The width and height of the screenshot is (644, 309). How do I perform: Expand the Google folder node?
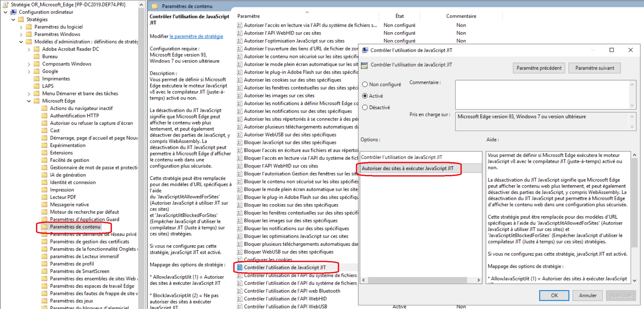[x=29, y=72]
